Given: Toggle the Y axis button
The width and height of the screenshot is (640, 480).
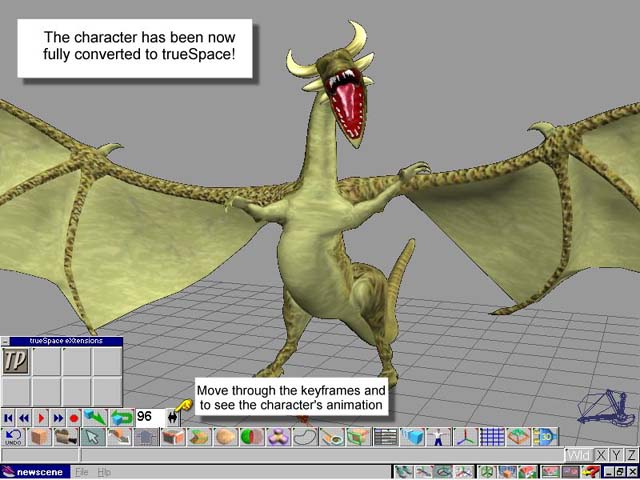Looking at the screenshot, I should click(616, 455).
